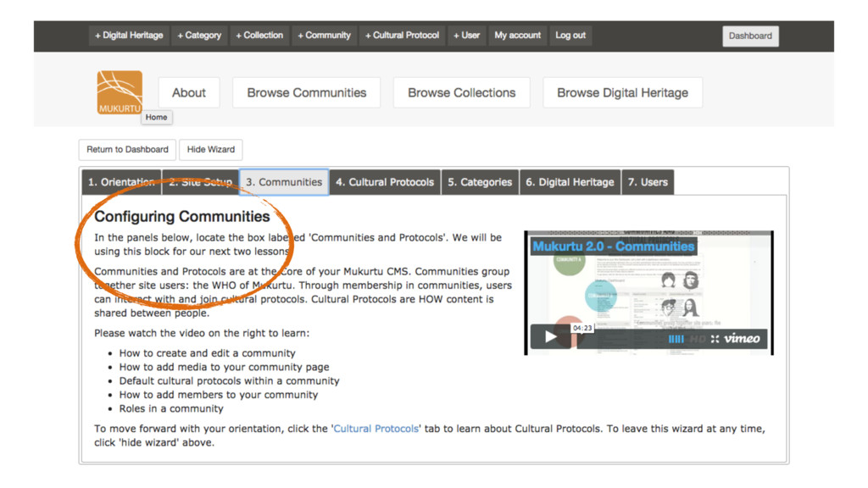The width and height of the screenshot is (868, 488).
Task: Switch to 4. Cultural Protocols tab
Action: (x=385, y=182)
